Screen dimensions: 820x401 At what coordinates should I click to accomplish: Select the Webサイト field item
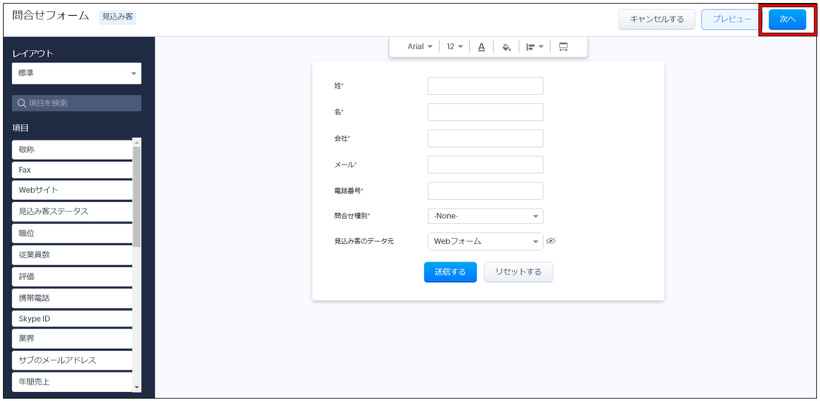[x=72, y=191]
